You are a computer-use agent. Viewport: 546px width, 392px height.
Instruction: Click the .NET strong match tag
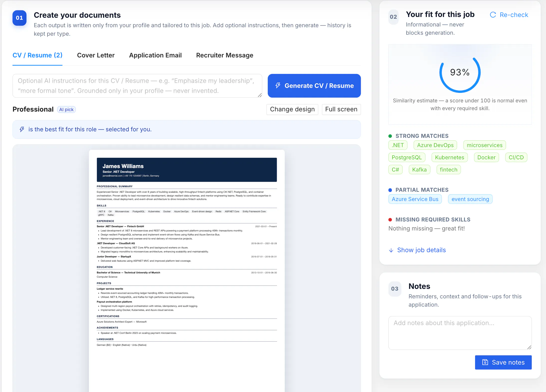coord(398,145)
